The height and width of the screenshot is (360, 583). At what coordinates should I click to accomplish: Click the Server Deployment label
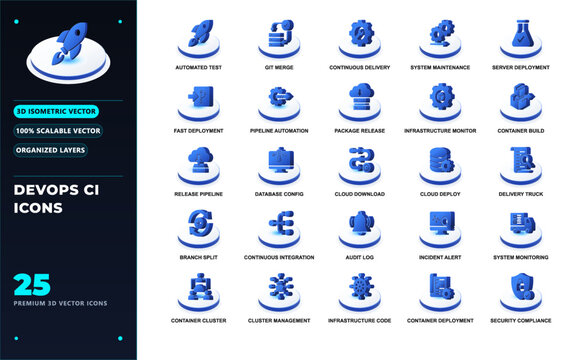tap(521, 67)
